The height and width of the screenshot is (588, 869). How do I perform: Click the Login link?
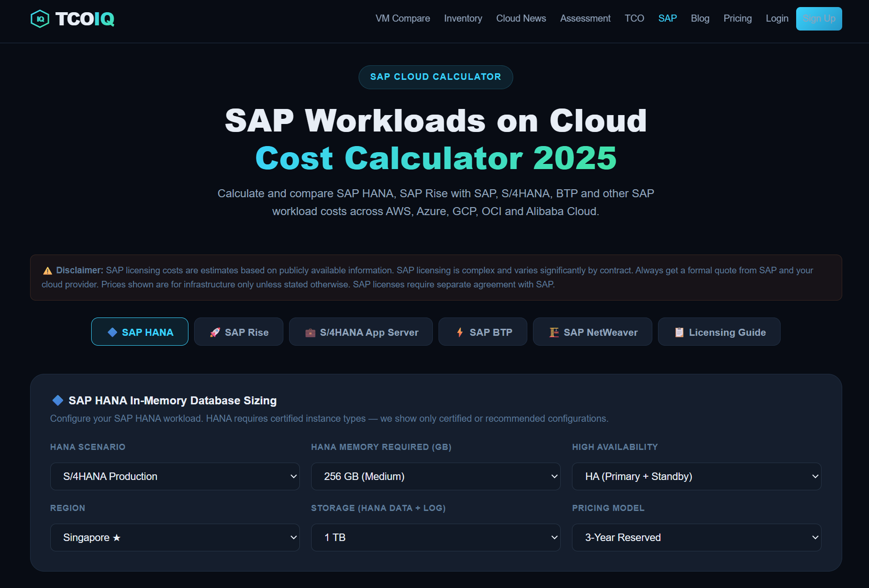point(776,18)
